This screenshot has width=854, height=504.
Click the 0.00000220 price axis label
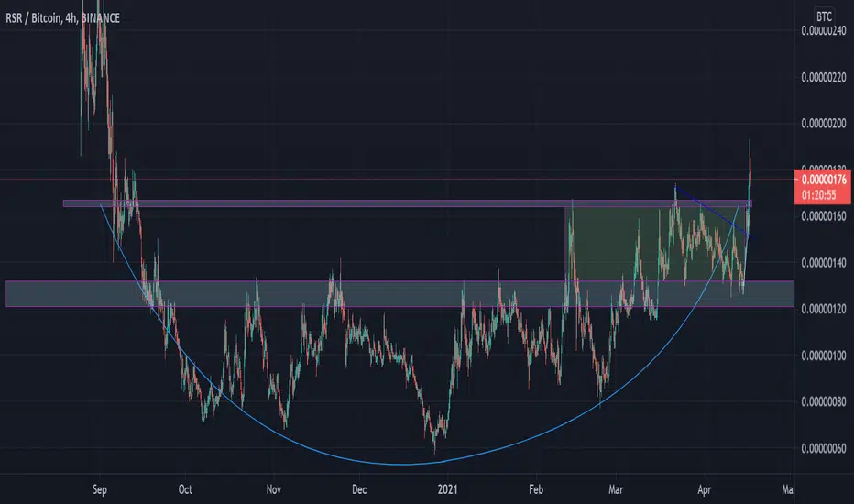(x=824, y=77)
